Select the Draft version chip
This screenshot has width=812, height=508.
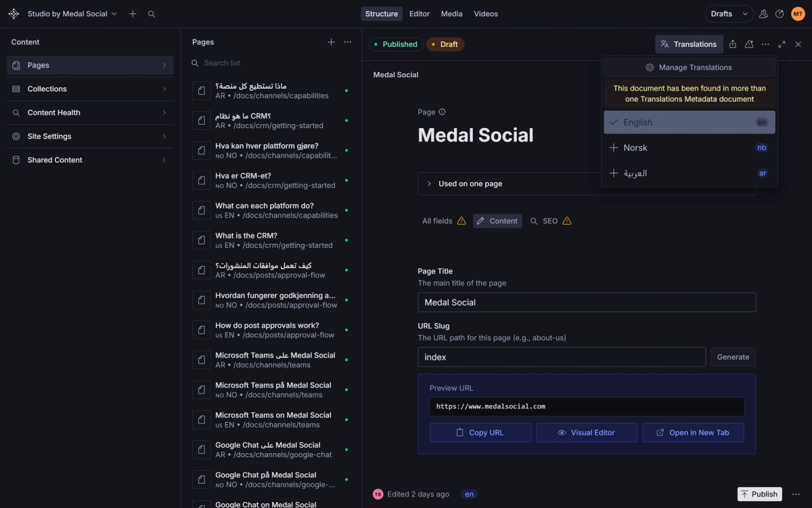coord(445,44)
